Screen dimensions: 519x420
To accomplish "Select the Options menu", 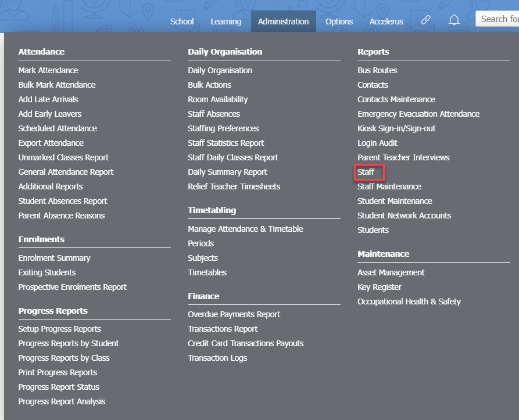I will pyautogui.click(x=339, y=21).
